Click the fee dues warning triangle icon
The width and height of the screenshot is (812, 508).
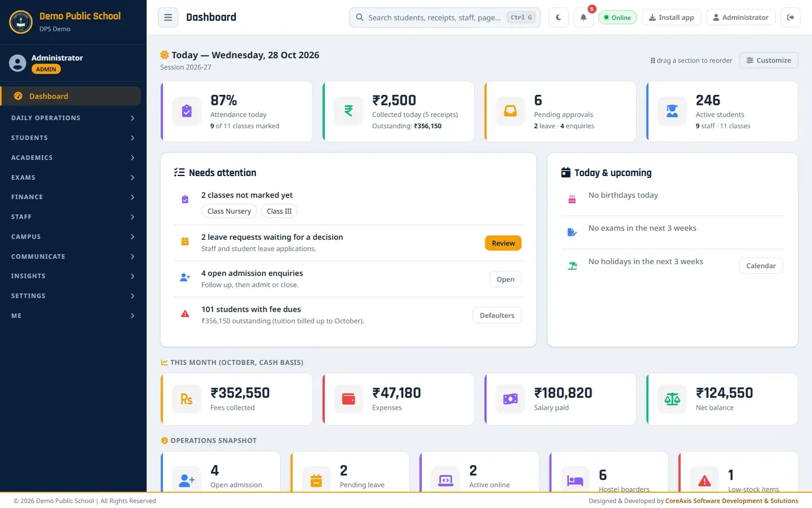tap(185, 314)
